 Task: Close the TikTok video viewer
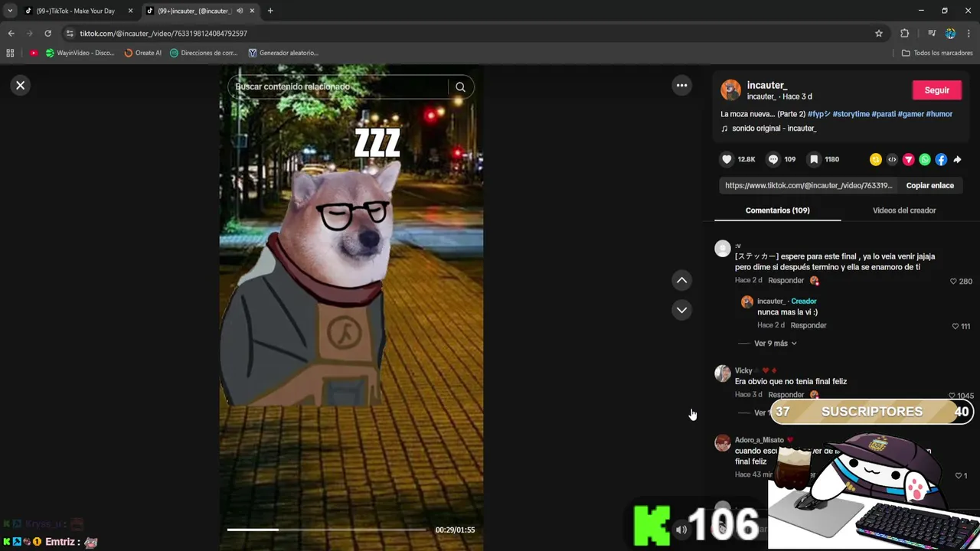(x=21, y=86)
